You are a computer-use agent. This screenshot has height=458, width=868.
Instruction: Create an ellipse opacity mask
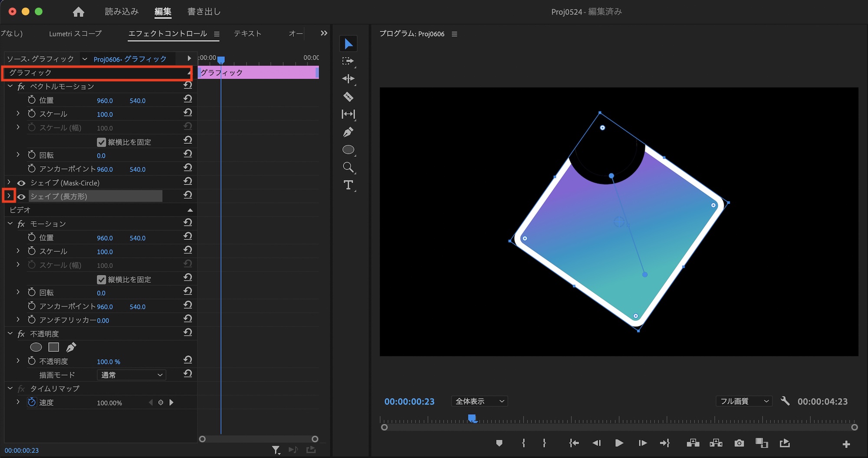pyautogui.click(x=36, y=347)
